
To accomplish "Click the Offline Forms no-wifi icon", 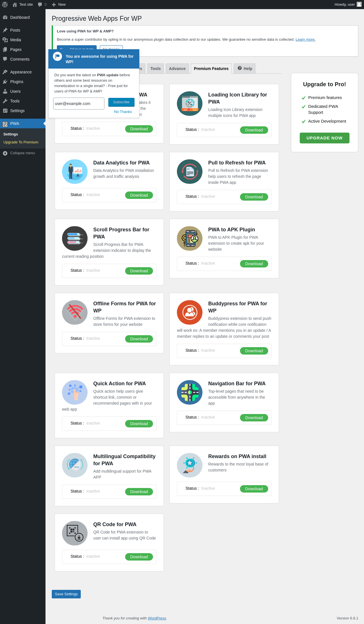I will point(75,312).
